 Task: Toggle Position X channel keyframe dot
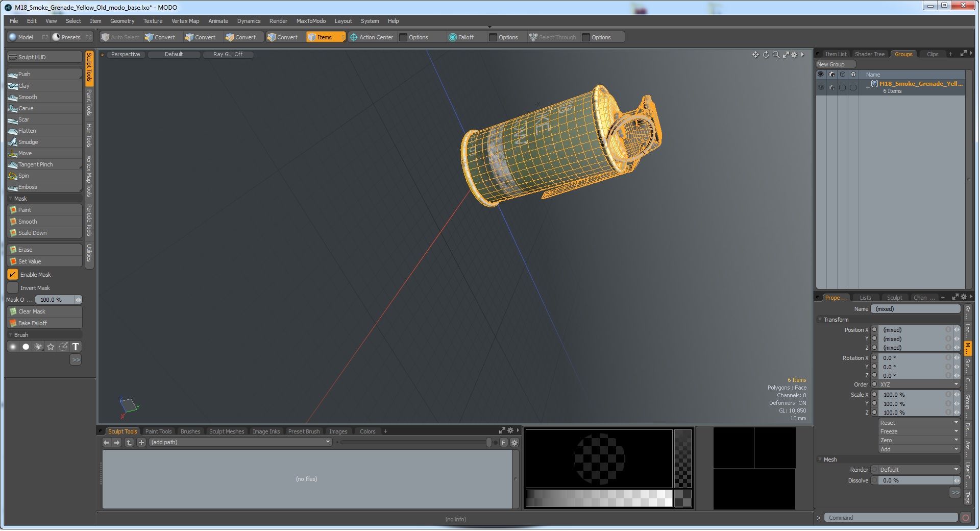pos(874,330)
